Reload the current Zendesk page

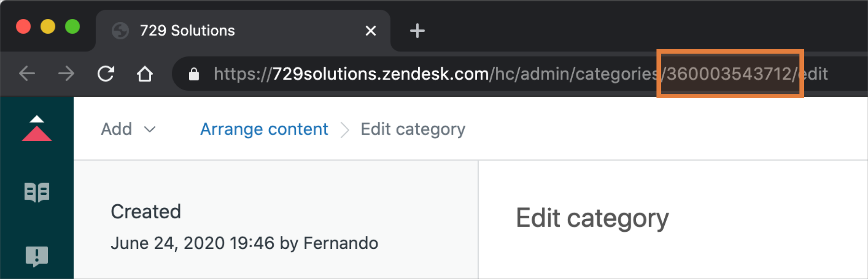tap(106, 74)
